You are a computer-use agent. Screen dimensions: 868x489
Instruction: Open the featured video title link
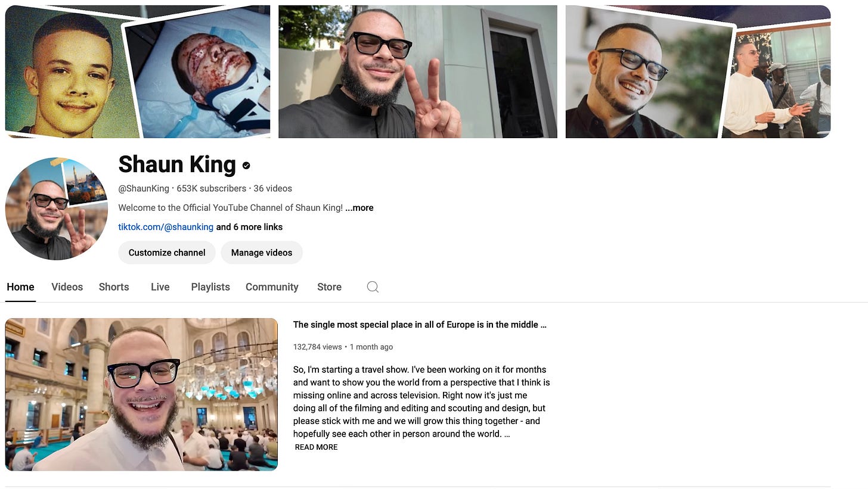pyautogui.click(x=420, y=325)
